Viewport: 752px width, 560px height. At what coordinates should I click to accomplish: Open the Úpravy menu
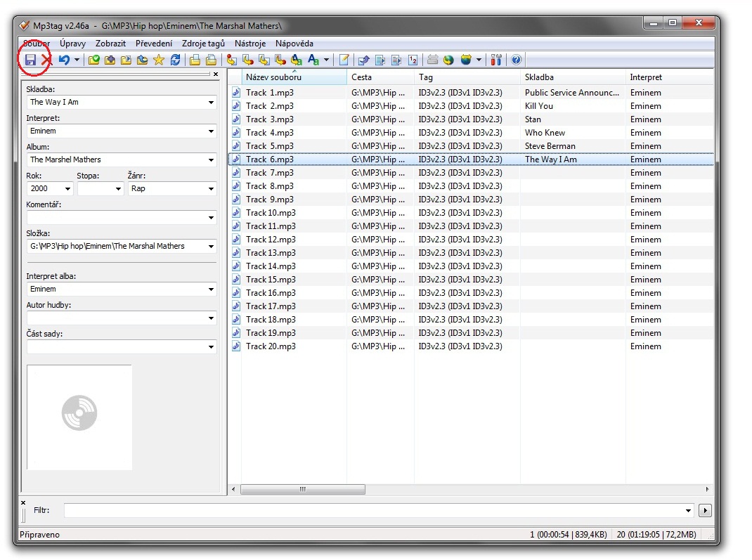(x=73, y=43)
